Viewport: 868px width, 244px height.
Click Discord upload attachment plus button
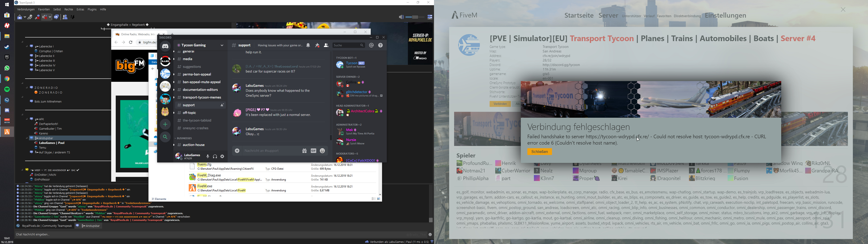pyautogui.click(x=237, y=151)
